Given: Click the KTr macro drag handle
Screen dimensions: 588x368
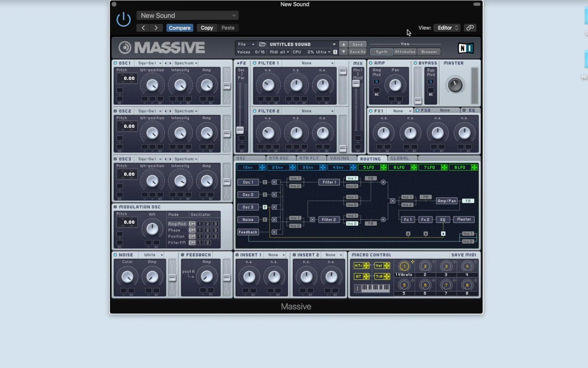Looking at the screenshot, I should point(366,266).
